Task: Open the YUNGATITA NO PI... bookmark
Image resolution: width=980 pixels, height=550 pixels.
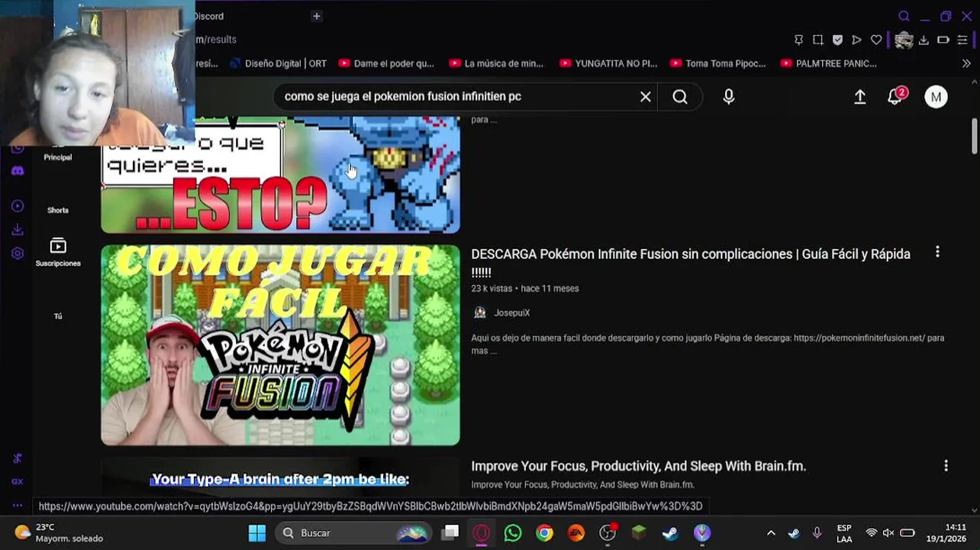Action: point(608,63)
